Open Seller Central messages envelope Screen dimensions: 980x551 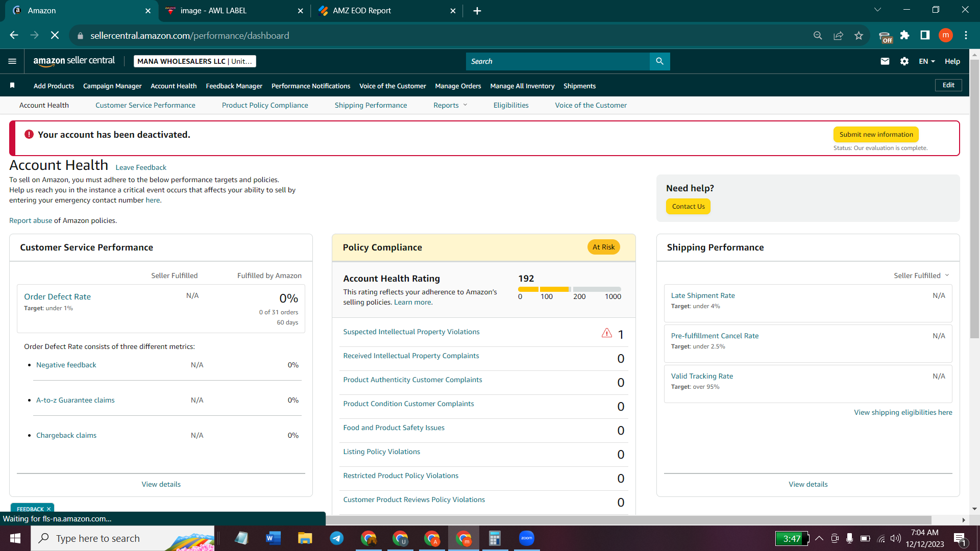click(x=885, y=61)
